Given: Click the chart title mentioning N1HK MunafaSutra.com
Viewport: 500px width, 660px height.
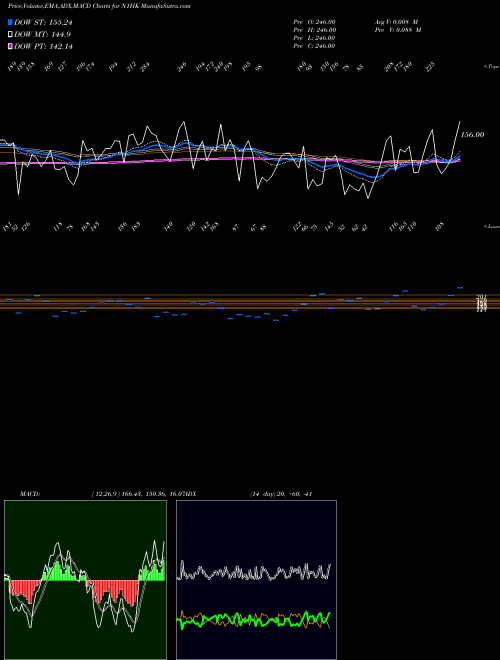Looking at the screenshot, I should point(99,6).
